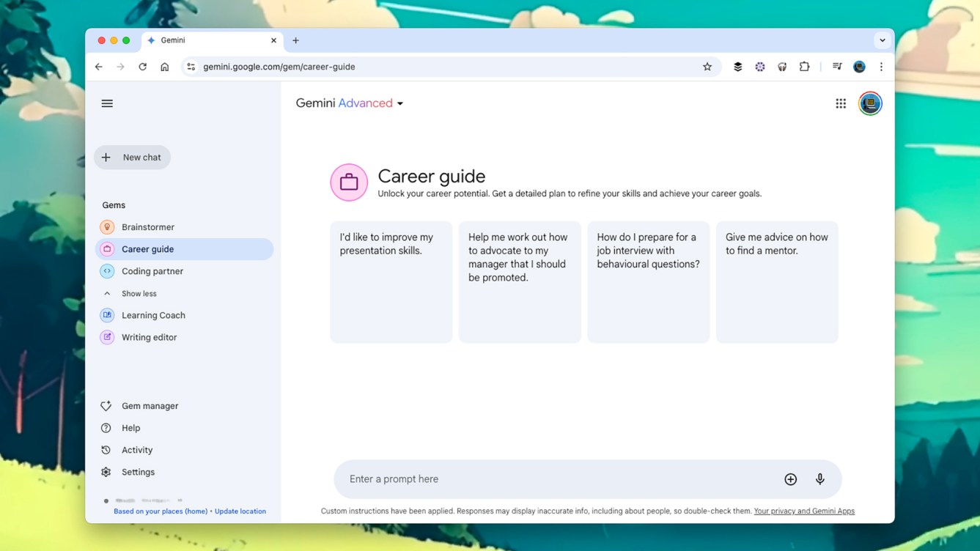
Task: Select the Writing editor Gem
Action: (148, 337)
